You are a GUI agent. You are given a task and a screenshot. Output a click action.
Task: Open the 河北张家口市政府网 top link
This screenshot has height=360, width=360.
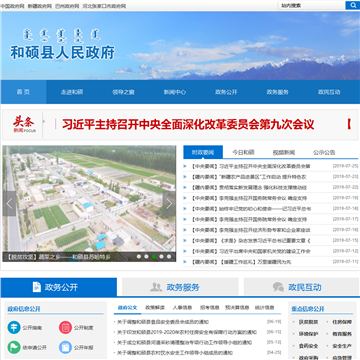104,6
